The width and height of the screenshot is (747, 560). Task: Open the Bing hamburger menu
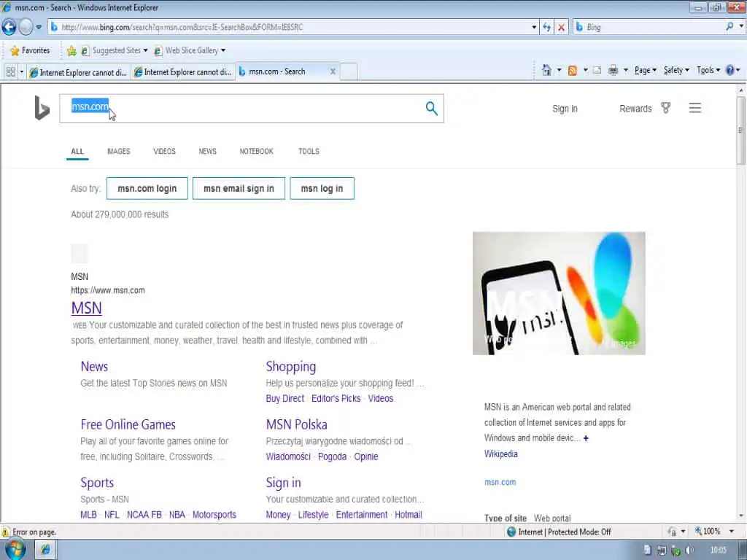694,108
